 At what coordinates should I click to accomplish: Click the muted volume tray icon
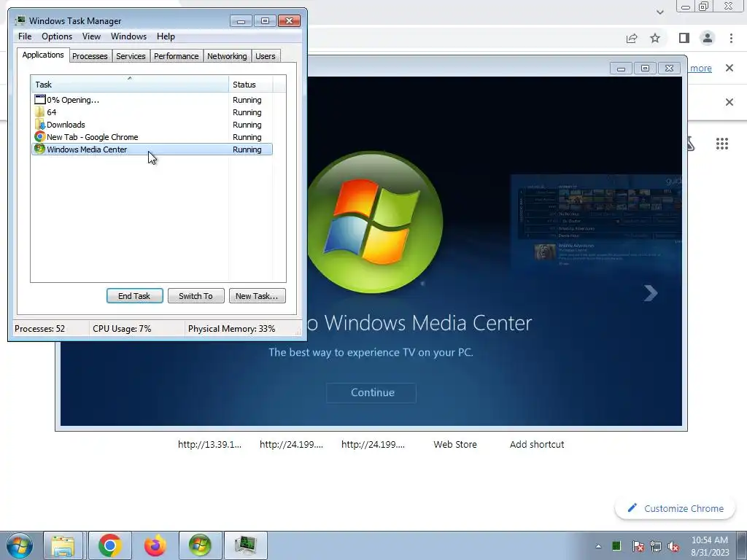coord(673,546)
